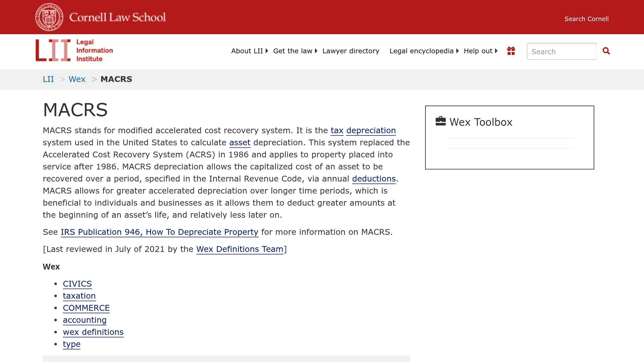Expand the Get the law dropdown
The width and height of the screenshot is (644, 362).
click(x=295, y=51)
